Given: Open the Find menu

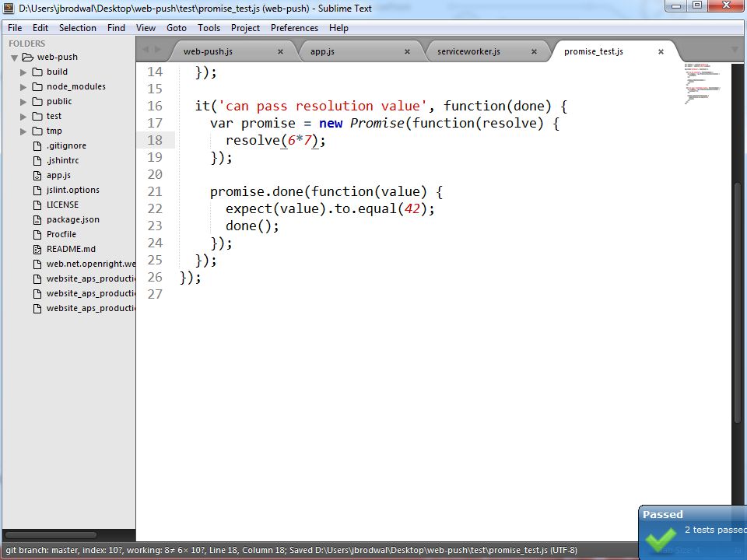Looking at the screenshot, I should point(116,28).
